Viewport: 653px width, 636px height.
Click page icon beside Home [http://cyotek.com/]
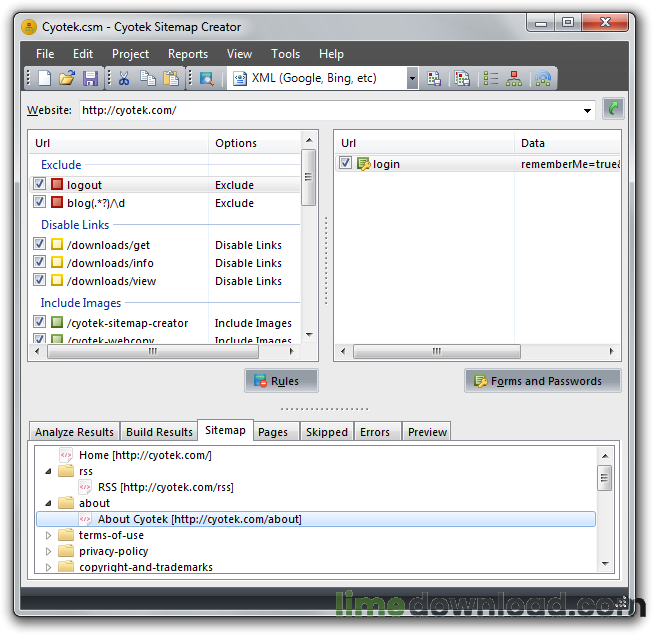66,455
